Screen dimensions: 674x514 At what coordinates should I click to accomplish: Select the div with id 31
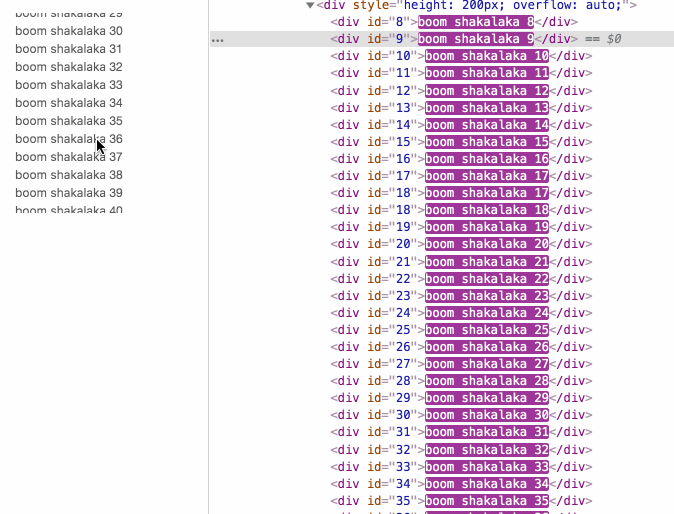[x=461, y=432]
